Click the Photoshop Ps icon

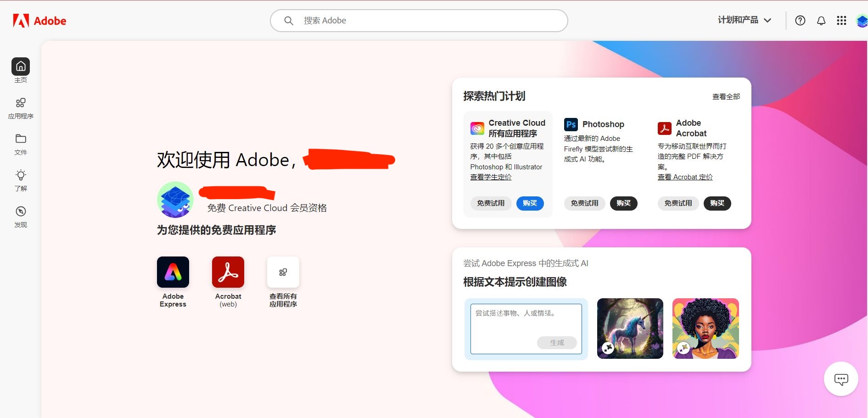pyautogui.click(x=571, y=124)
